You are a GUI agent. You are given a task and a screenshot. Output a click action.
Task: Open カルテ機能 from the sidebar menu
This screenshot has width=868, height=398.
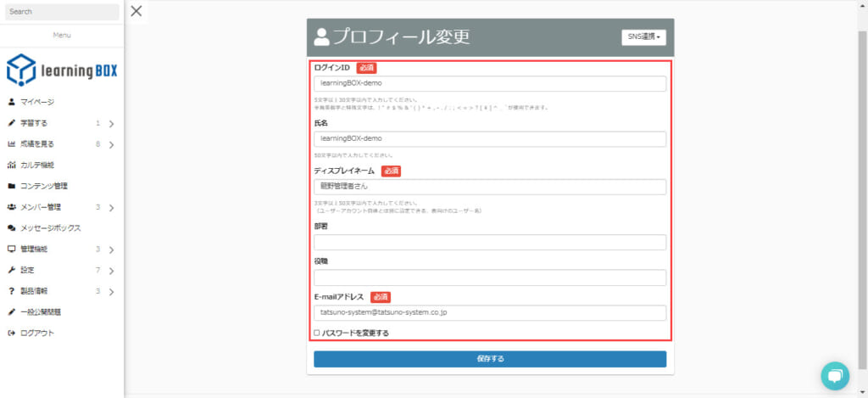coord(36,165)
